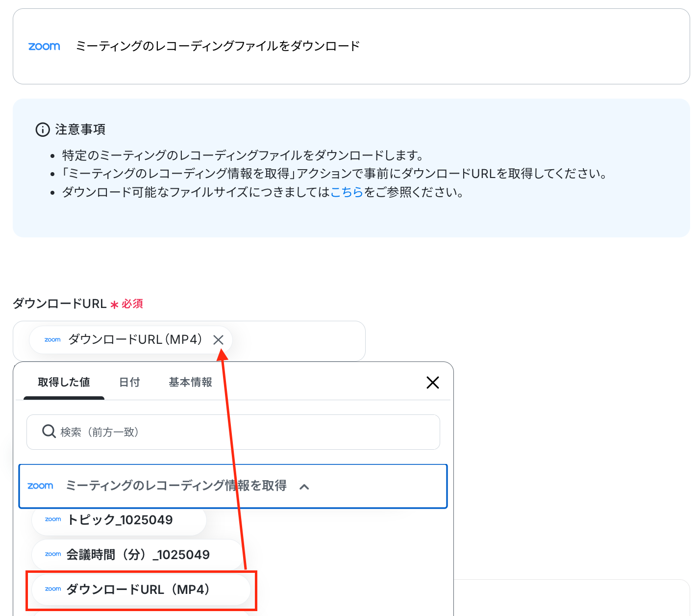Focus the 検索（前方一致） search field
This screenshot has height=616, width=697.
(233, 432)
